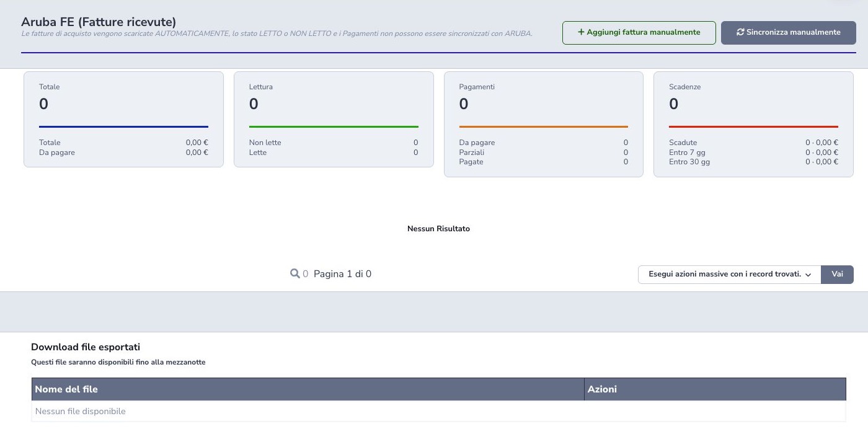
Task: Click the 'Aruba FE (Fatture ricevute)' heading
Action: pos(99,22)
